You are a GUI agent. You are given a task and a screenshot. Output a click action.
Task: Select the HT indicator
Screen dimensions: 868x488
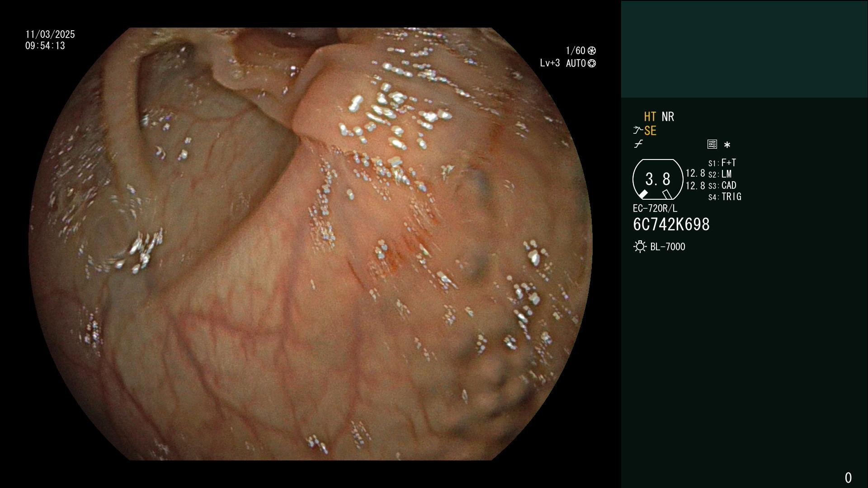coord(650,117)
